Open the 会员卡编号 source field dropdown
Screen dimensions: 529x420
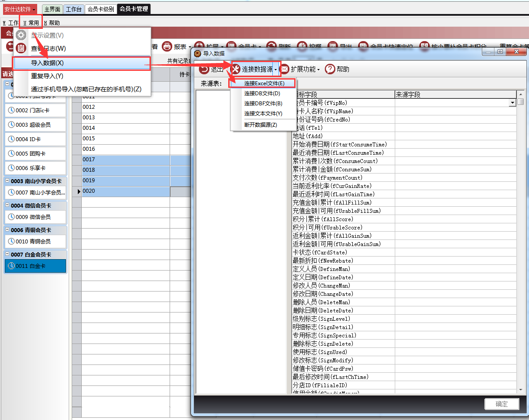pos(512,103)
